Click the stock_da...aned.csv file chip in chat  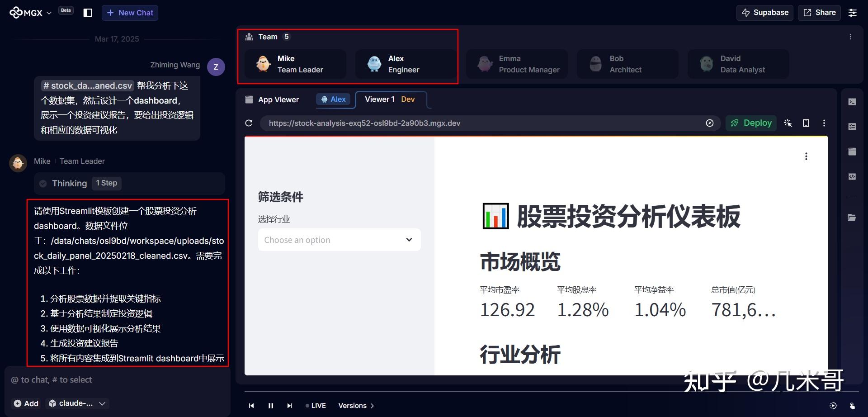[87, 85]
